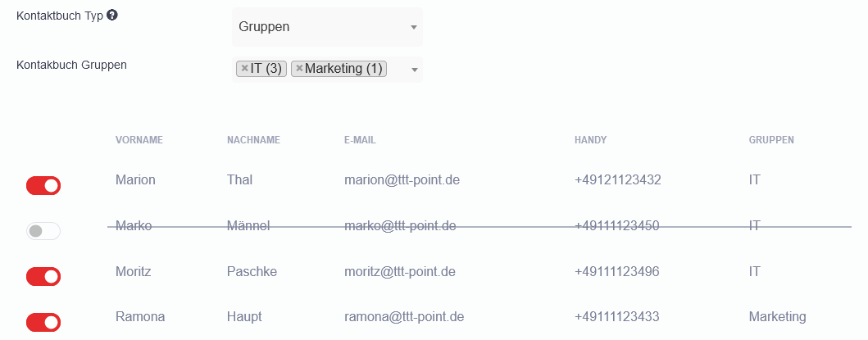The image size is (868, 340).
Task: Click email ramona@ttt-point.de
Action: [404, 316]
